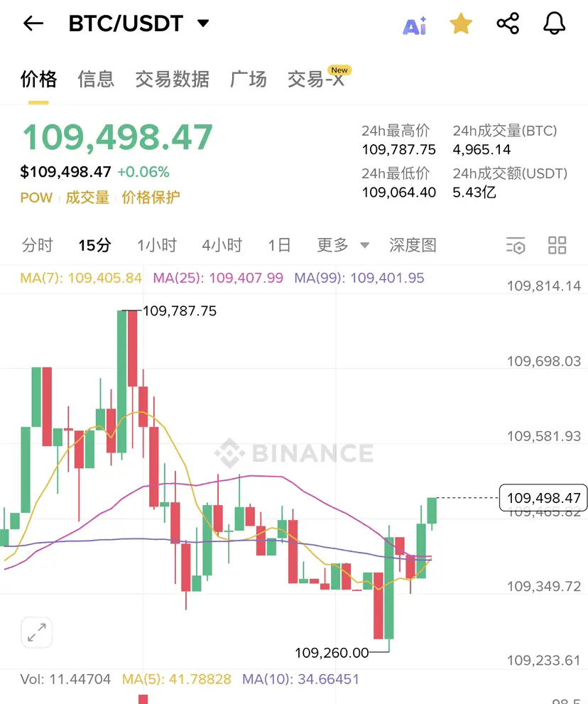Tap the 价格保护 tag link
This screenshot has height=704, width=588.
click(151, 197)
